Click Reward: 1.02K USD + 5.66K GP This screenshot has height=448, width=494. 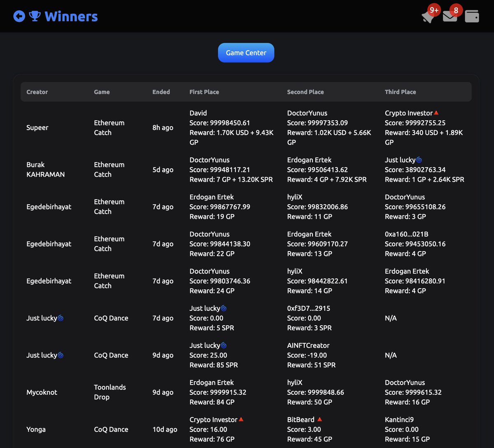coord(329,138)
